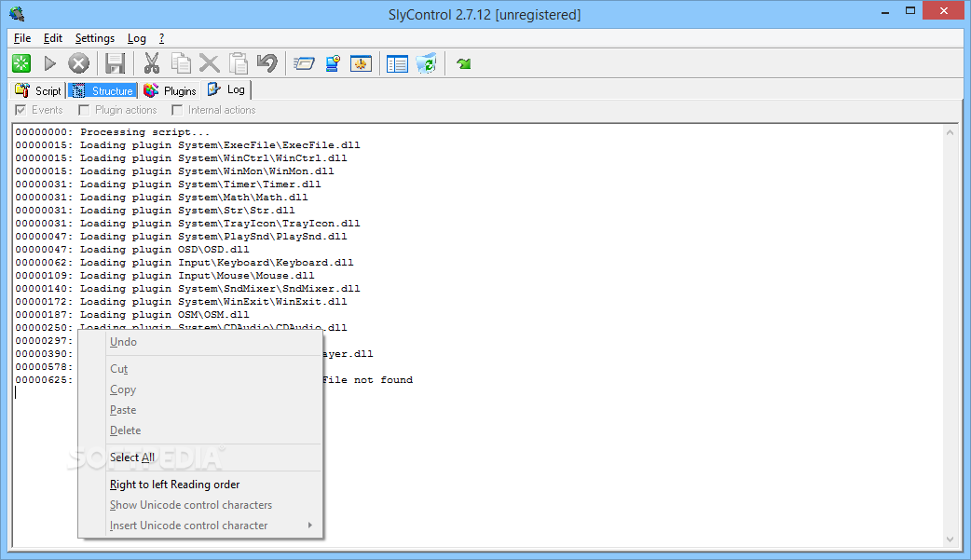Choose Undo in the context menu
Viewport: 971px width, 560px height.
200,342
